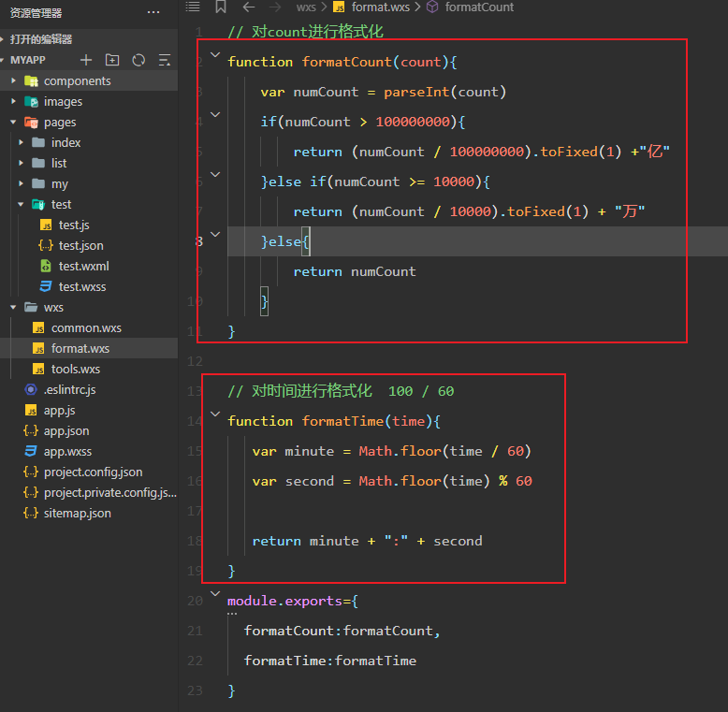Open the explorer more actions ellipsis

(153, 12)
